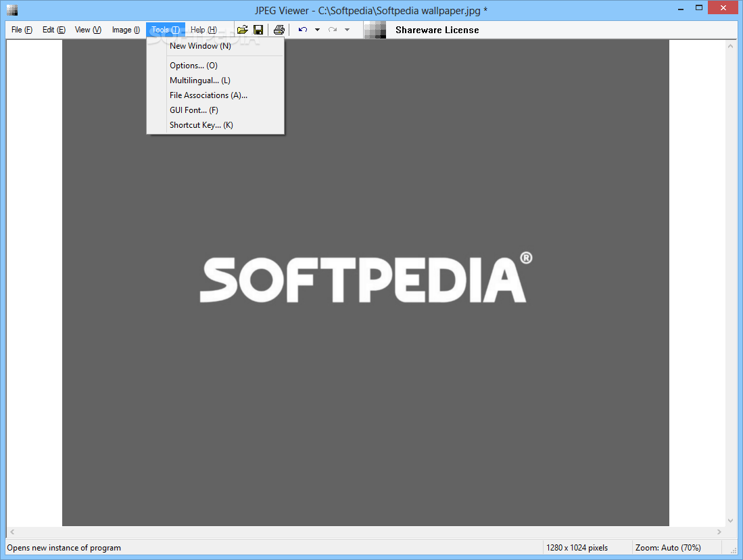Click the Softpedia wallpaper image
Screen dimensions: 743x560
click(x=365, y=283)
